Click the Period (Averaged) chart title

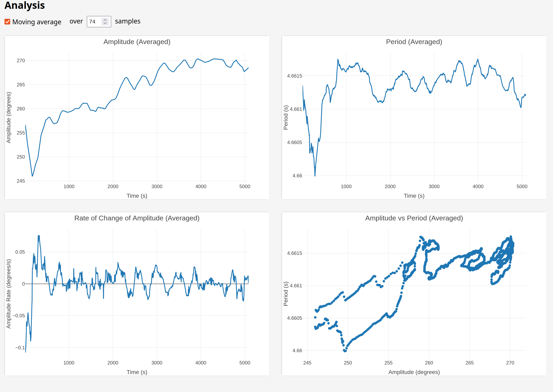point(414,42)
